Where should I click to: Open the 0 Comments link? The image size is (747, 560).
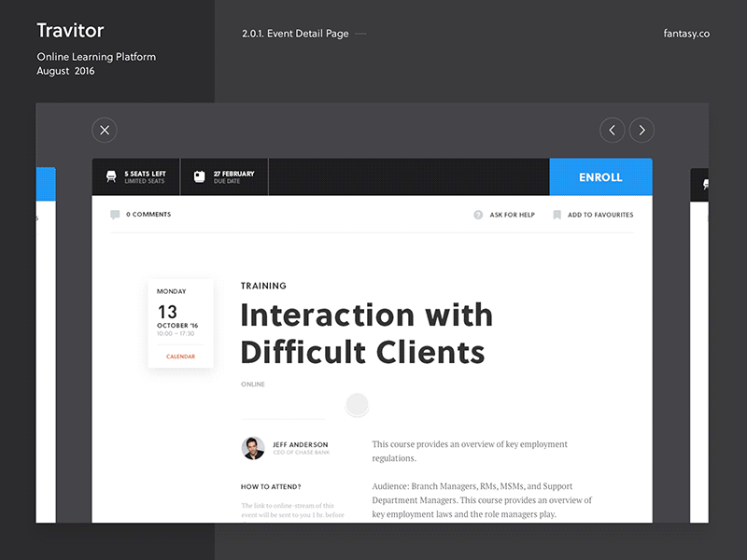pyautogui.click(x=148, y=215)
